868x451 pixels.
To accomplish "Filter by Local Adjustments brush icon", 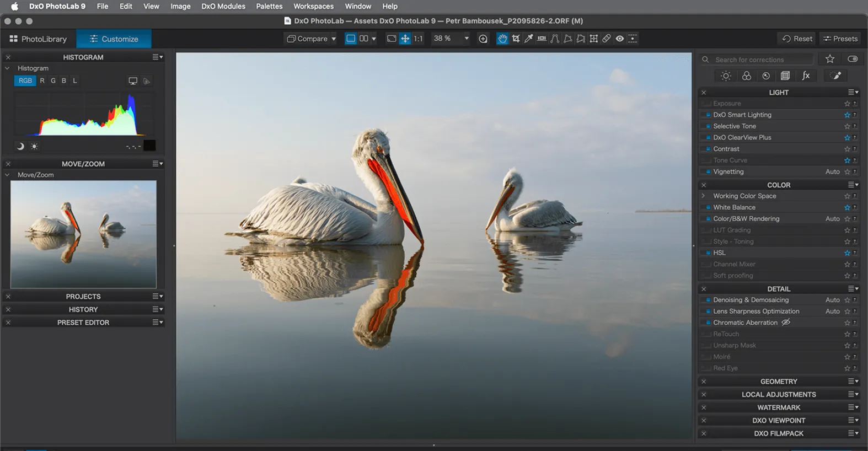I will (837, 76).
